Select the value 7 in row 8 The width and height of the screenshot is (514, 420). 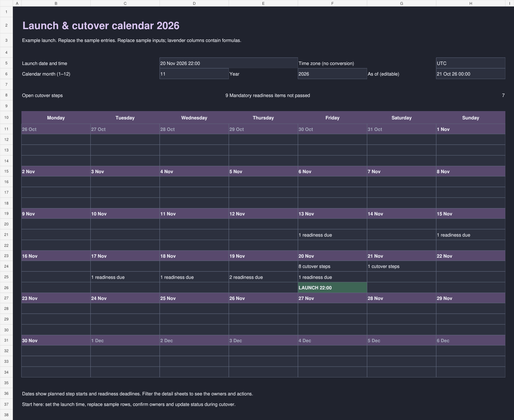(503, 95)
